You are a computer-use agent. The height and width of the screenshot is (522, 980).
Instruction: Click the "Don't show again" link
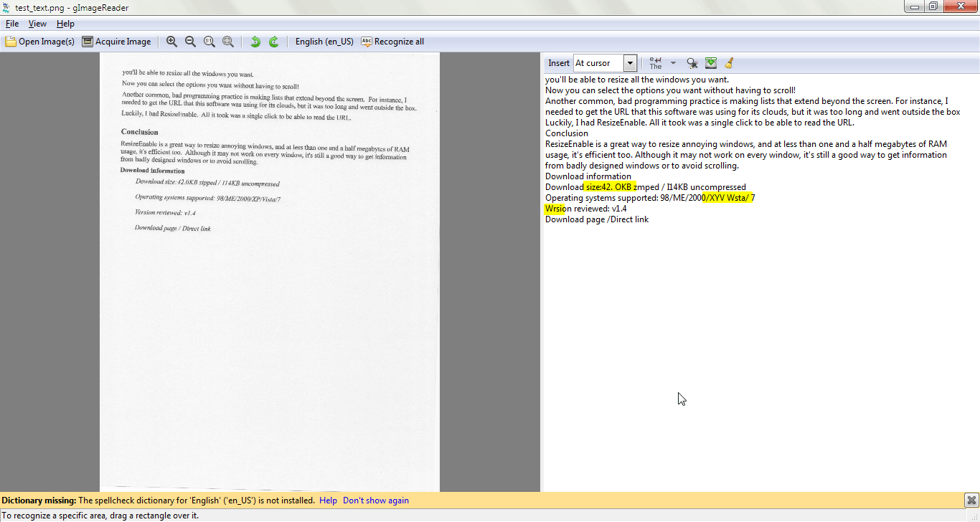pos(375,500)
